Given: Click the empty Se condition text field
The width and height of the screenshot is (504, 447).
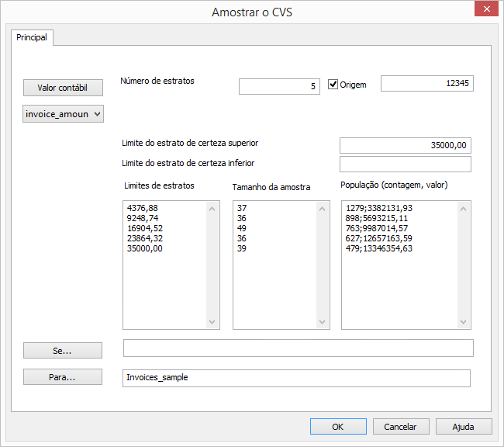Looking at the screenshot, I should pos(298,348).
